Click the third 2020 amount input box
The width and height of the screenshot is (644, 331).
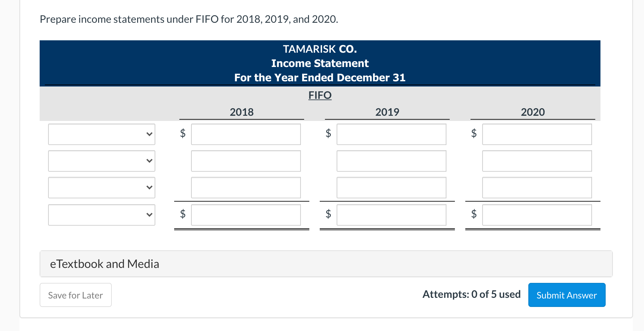[x=537, y=187]
